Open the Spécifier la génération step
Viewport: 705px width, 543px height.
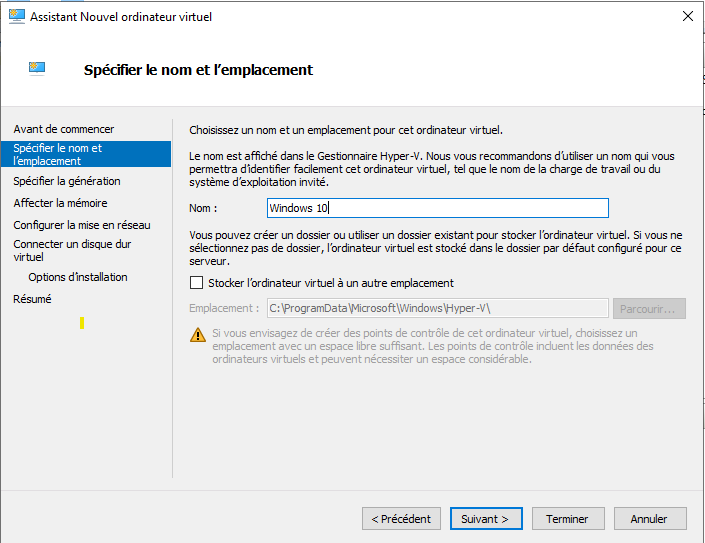coord(67,181)
